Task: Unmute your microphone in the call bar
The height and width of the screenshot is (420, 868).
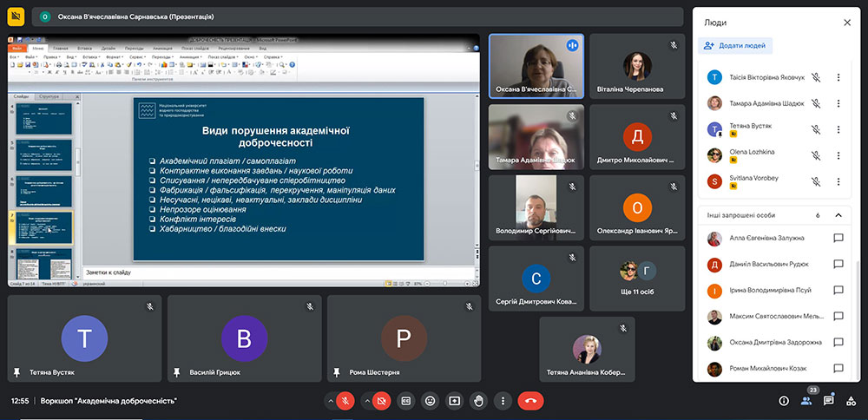Action: (346, 401)
